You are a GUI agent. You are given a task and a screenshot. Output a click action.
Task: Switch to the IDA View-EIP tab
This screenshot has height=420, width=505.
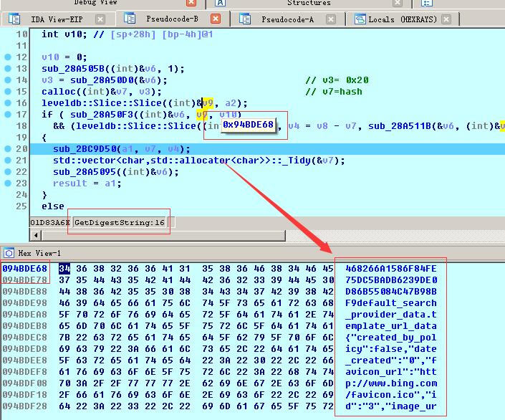57,19
